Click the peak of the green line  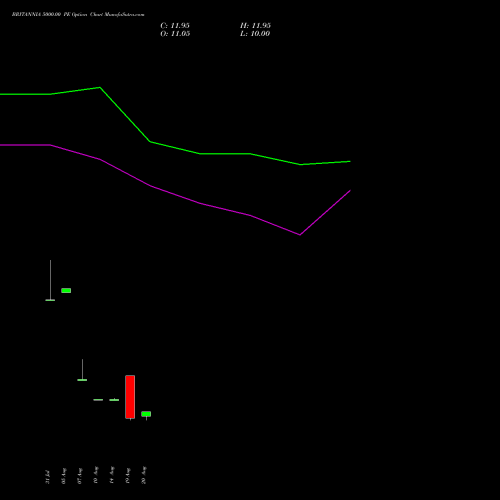(100, 87)
